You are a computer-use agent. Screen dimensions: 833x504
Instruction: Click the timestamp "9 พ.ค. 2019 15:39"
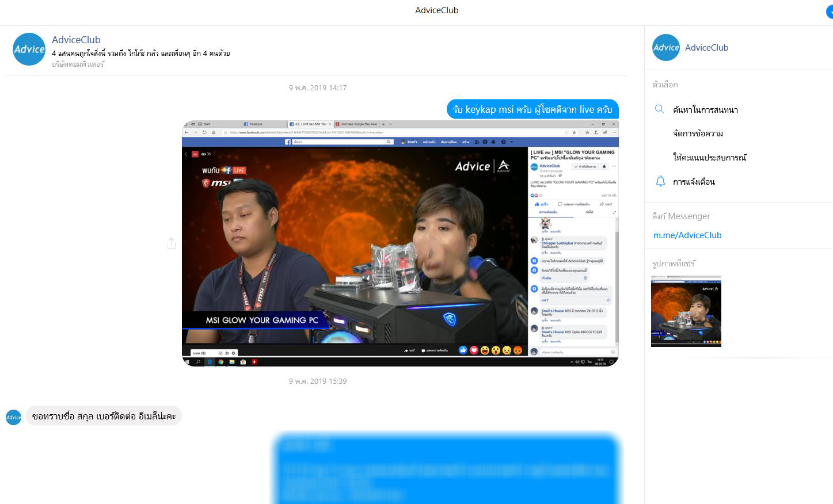tap(318, 381)
